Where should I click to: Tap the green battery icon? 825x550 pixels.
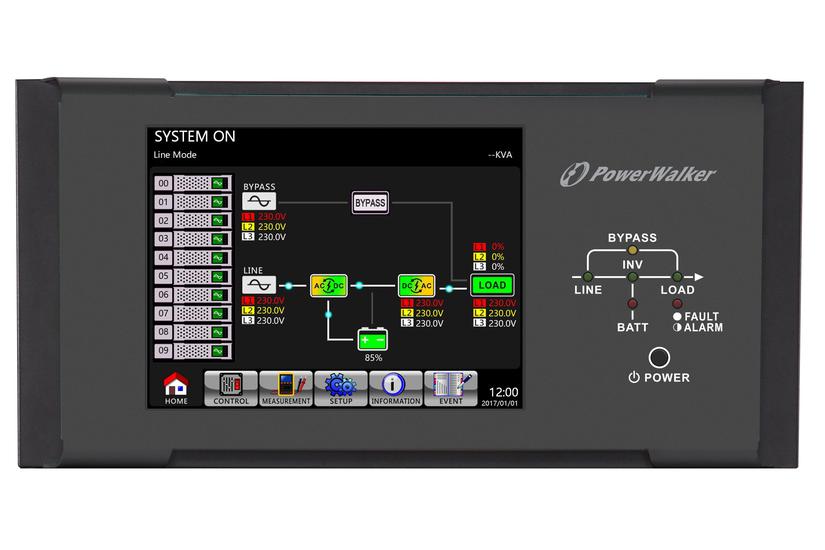click(x=373, y=339)
